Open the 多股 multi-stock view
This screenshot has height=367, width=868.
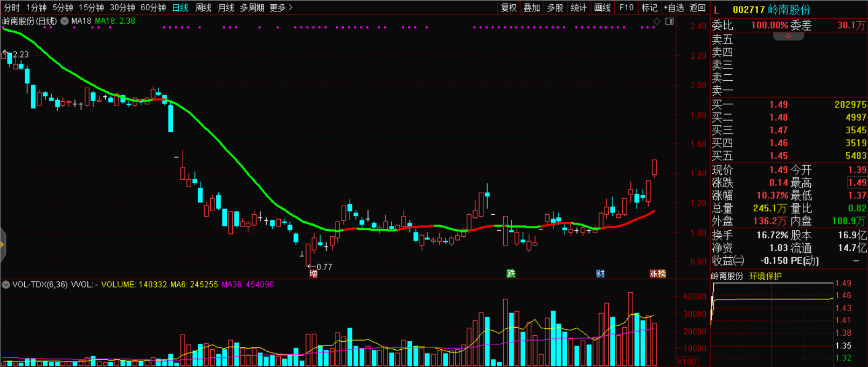point(555,8)
